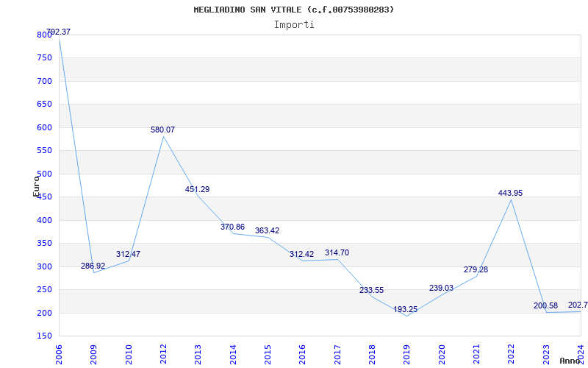Select the 233.55 data label

pyautogui.click(x=372, y=290)
